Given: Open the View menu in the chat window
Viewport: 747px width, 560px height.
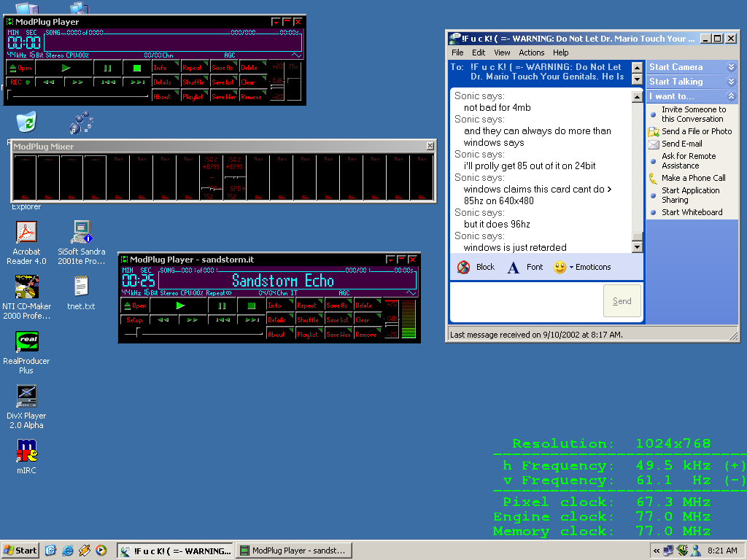Looking at the screenshot, I should 502,52.
